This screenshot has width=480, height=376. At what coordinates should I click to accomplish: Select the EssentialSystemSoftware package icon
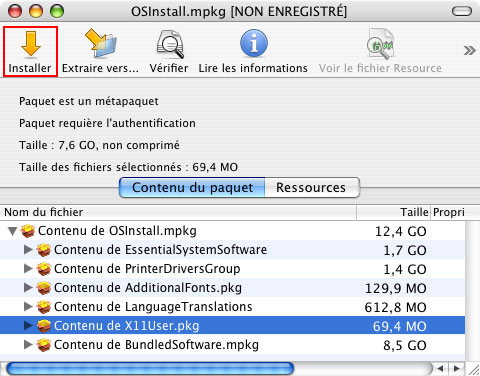[x=44, y=250]
